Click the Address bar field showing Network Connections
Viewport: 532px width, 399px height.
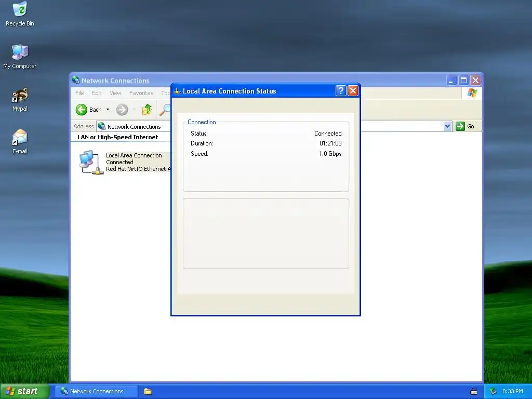click(274, 126)
